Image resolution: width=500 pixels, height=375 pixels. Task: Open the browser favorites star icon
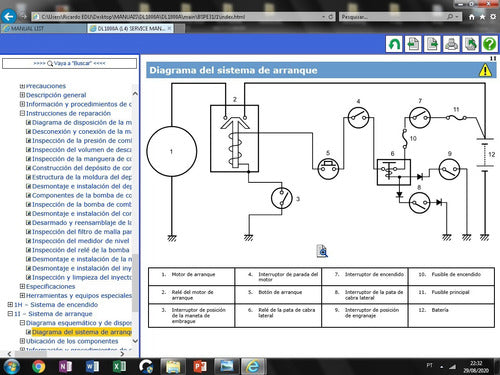click(482, 17)
